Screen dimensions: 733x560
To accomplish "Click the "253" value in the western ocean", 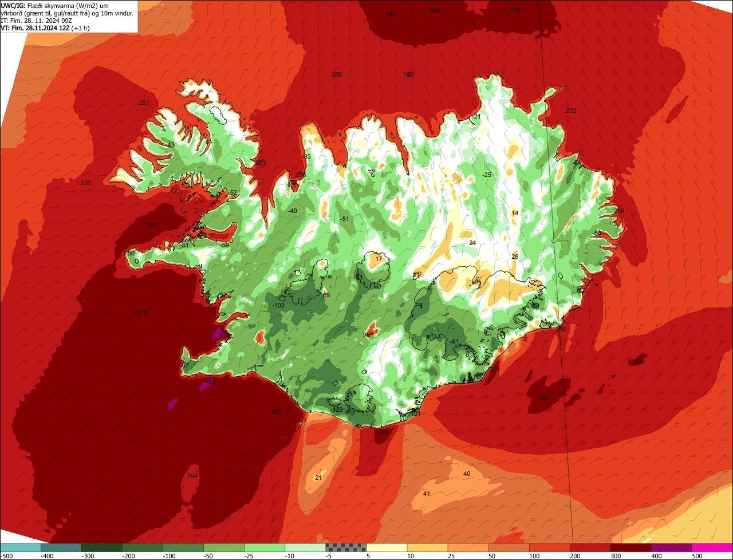I will [x=86, y=183].
